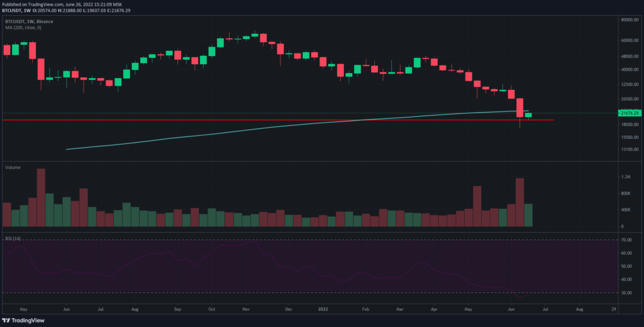
Task: Click the "Sep" time axis label
Action: (177, 309)
